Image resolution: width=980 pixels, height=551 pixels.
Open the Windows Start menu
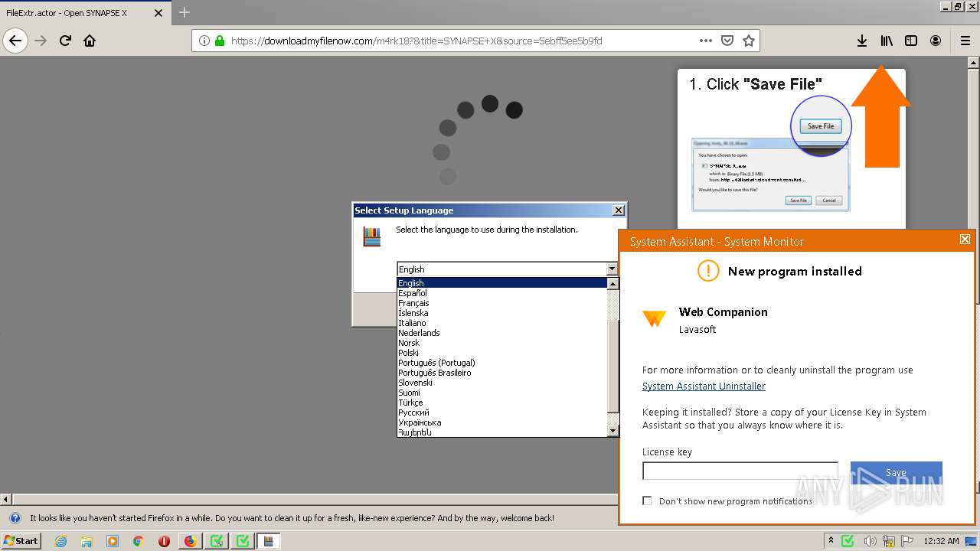tap(21, 541)
